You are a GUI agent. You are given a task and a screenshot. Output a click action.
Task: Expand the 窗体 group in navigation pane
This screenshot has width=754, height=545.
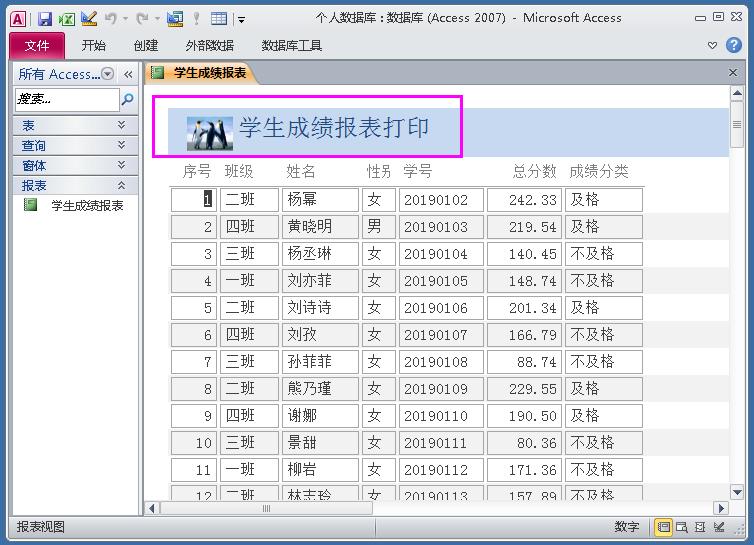pyautogui.click(x=75, y=165)
